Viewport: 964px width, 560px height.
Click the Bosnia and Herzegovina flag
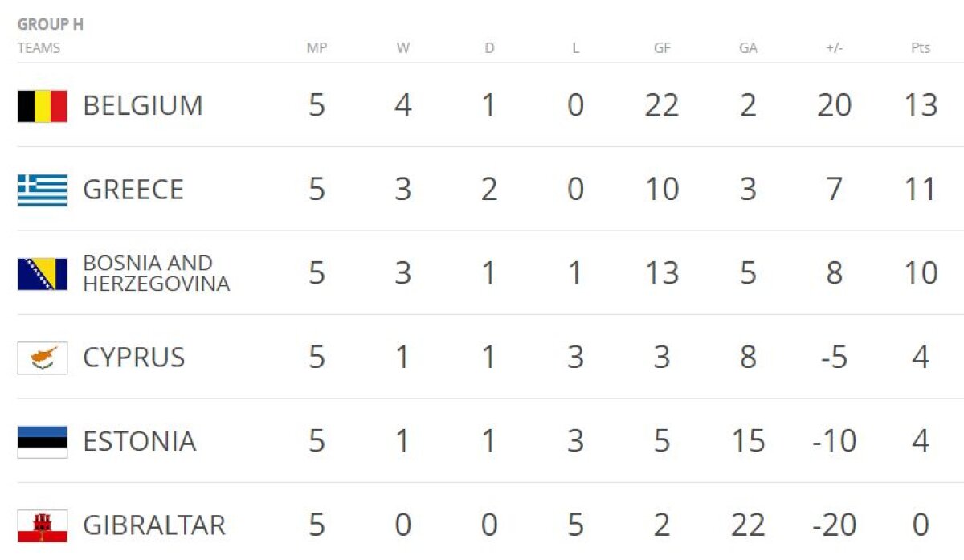pos(43,274)
